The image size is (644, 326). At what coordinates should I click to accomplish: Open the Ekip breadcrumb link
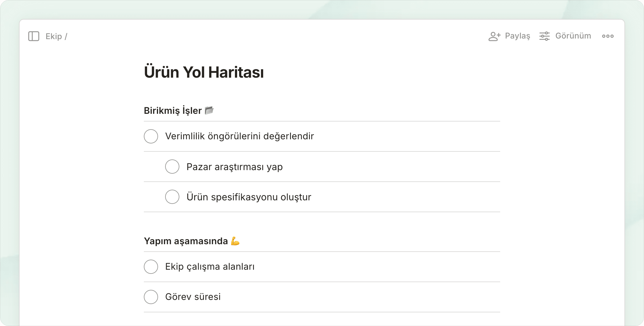click(x=54, y=36)
